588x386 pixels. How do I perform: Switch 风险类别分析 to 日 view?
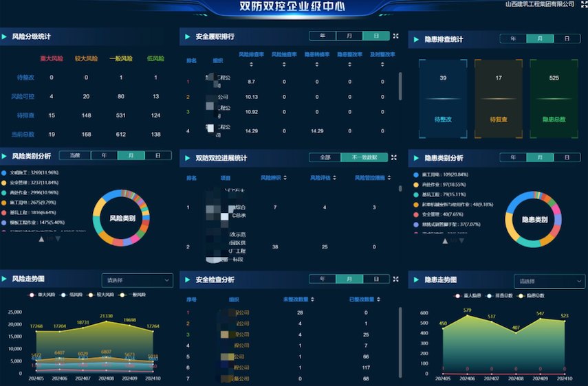click(x=157, y=156)
